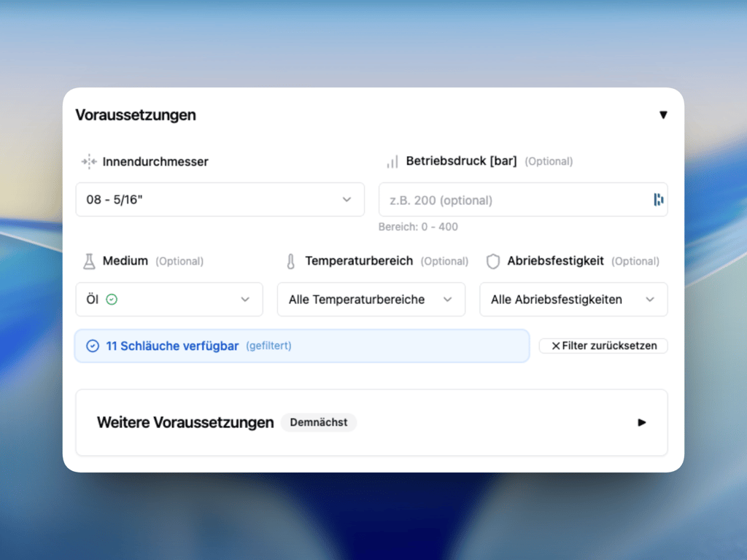Focus the Betriebsdruck input field

click(511, 200)
